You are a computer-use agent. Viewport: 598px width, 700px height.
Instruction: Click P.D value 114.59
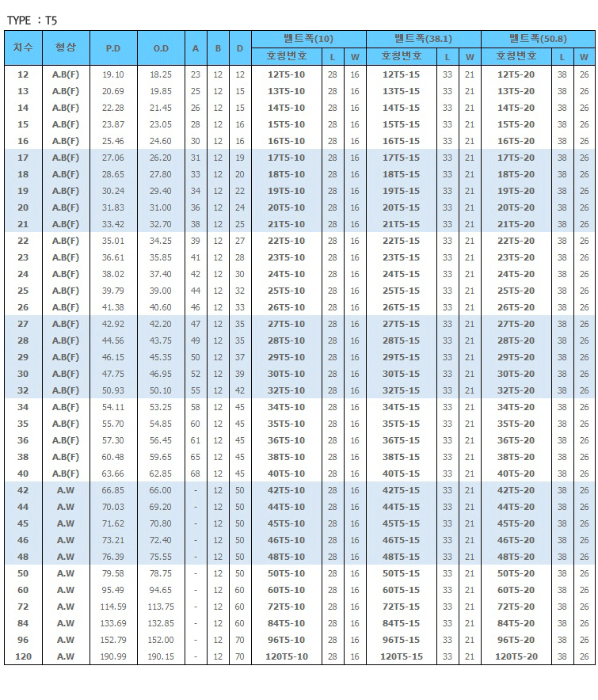pos(113,607)
